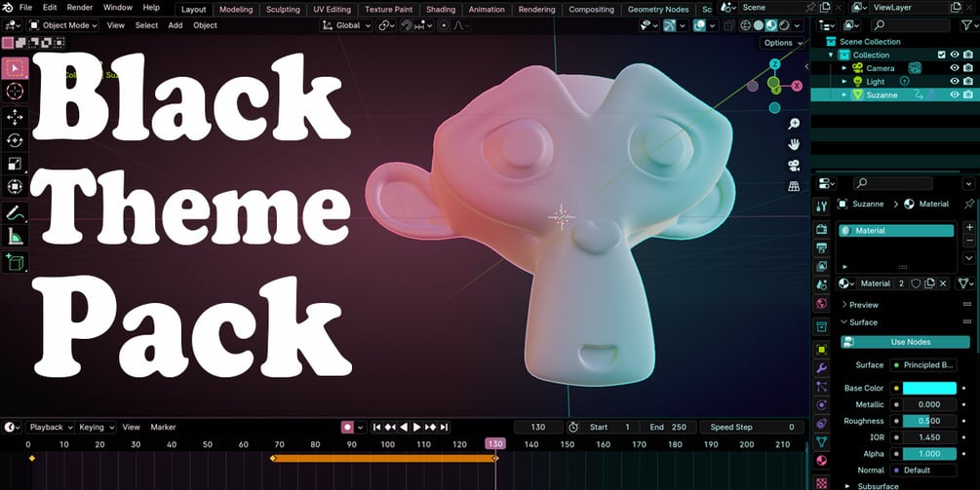The height and width of the screenshot is (490, 980).
Task: Click the Roughness 0.500 slider
Action: 929,421
